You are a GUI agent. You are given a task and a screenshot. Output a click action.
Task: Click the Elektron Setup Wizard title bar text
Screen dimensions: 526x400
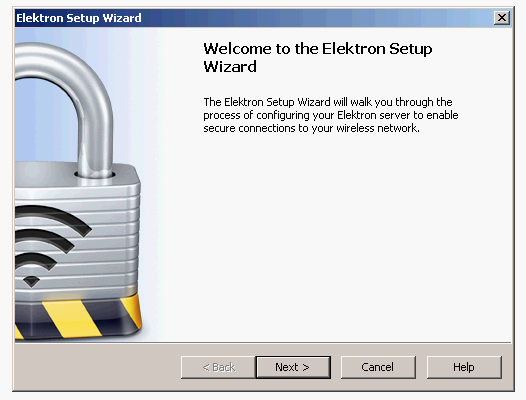click(x=78, y=18)
